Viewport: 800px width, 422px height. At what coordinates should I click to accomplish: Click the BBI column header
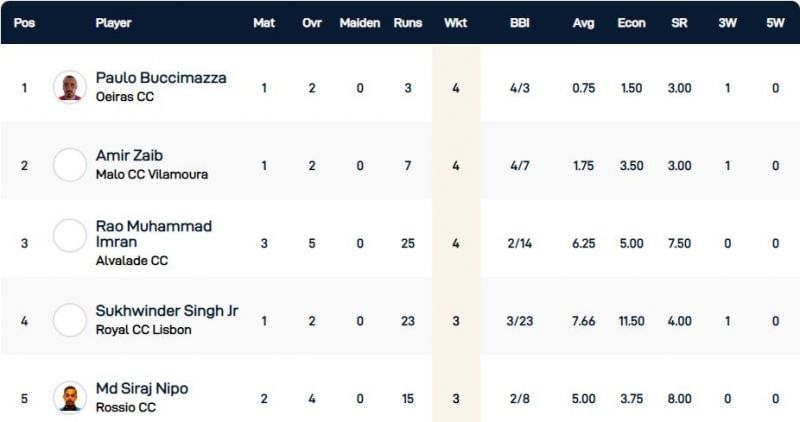[520, 23]
